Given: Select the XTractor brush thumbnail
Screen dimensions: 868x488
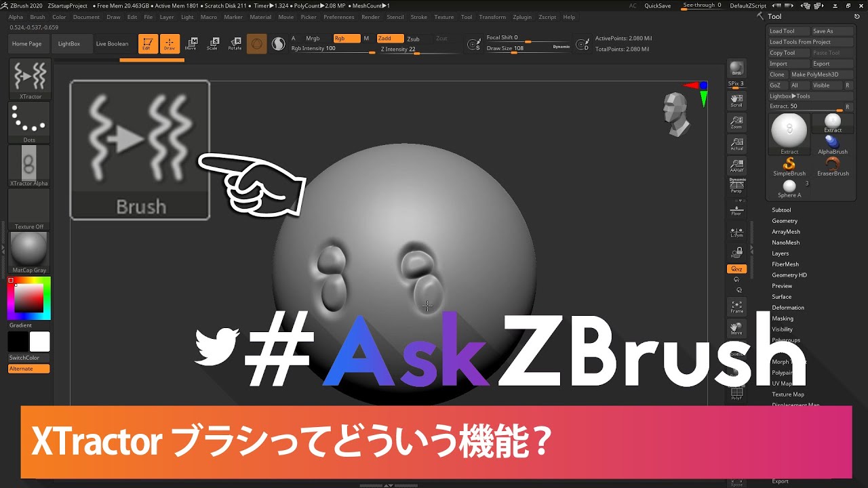Looking at the screenshot, I should 29,79.
